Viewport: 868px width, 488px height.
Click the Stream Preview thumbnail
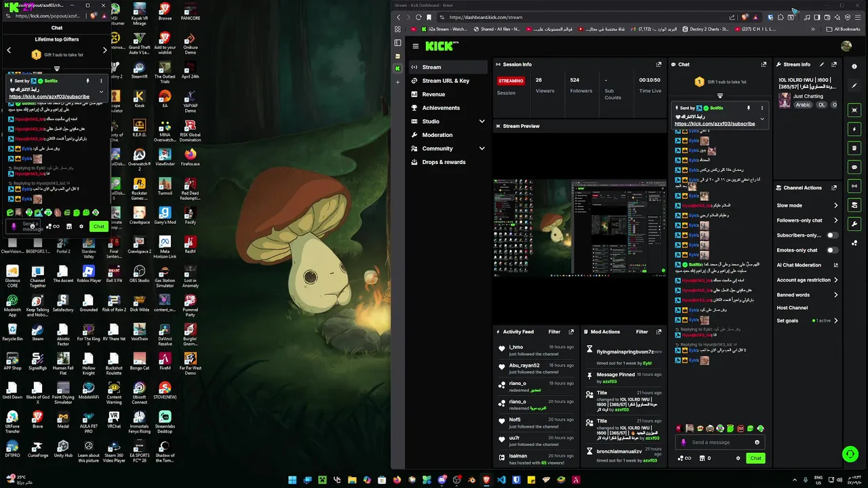[x=580, y=227]
